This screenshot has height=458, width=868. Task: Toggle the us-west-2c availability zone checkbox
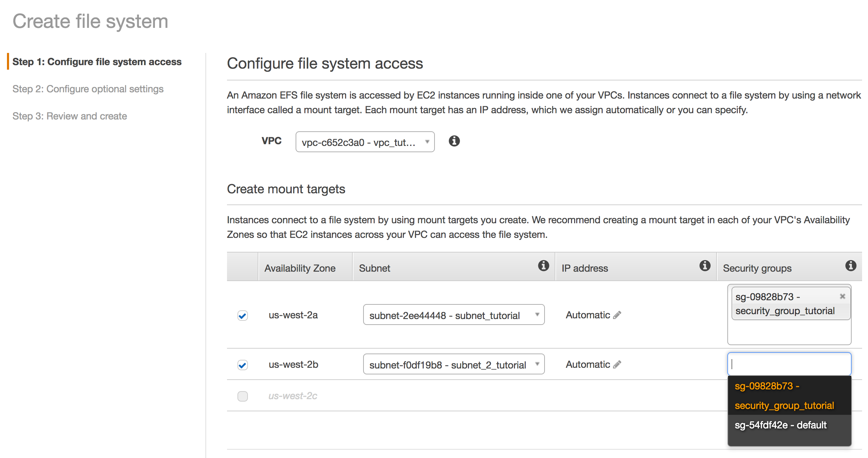[x=243, y=396]
